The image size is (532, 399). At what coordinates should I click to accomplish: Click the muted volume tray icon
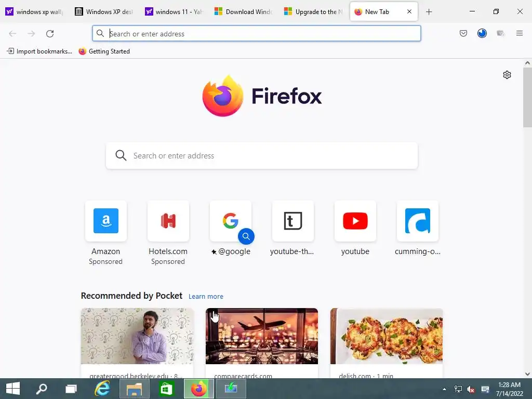point(471,389)
